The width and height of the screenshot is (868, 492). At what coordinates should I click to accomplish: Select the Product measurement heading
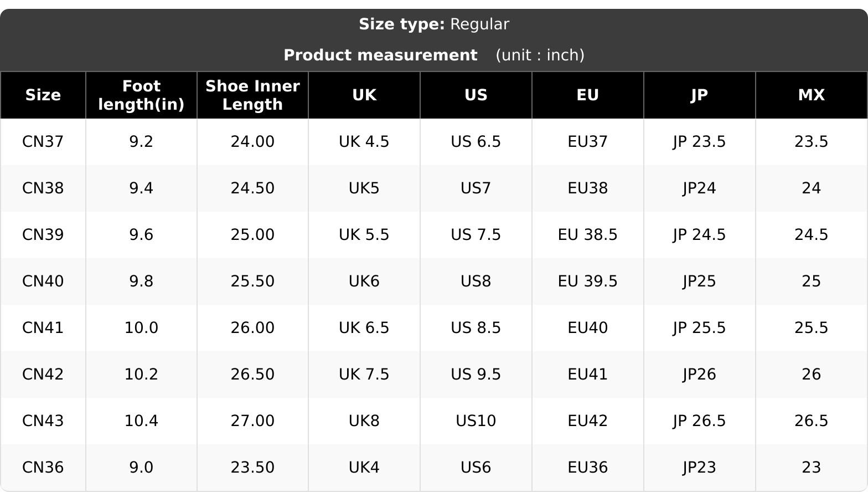tap(380, 55)
